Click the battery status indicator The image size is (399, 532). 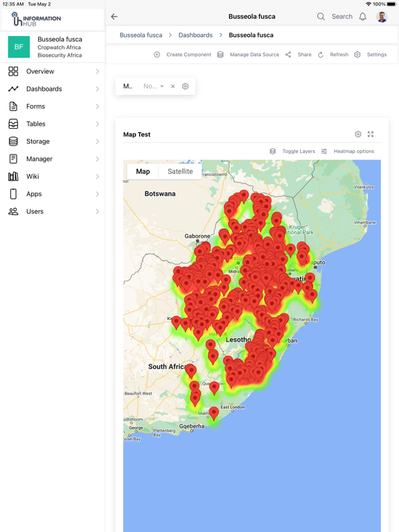tap(391, 4)
